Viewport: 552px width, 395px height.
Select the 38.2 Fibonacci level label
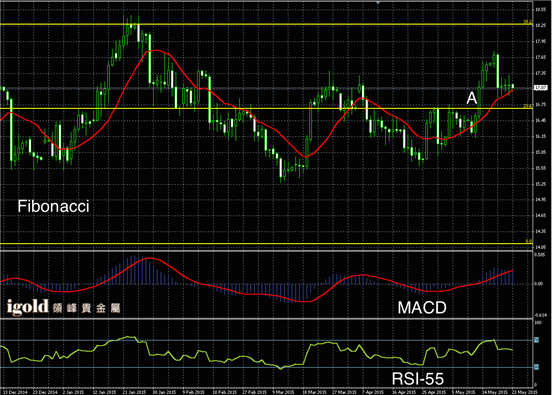coord(527,22)
